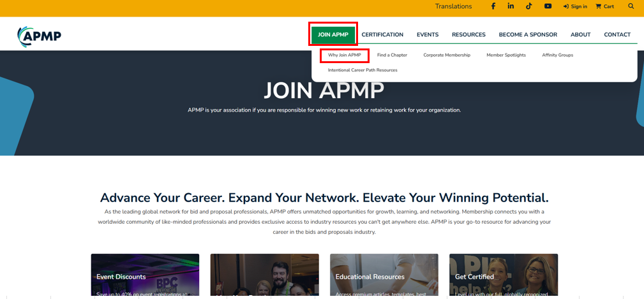Open the Event Discounts card
This screenshot has height=299, width=644.
145,275
